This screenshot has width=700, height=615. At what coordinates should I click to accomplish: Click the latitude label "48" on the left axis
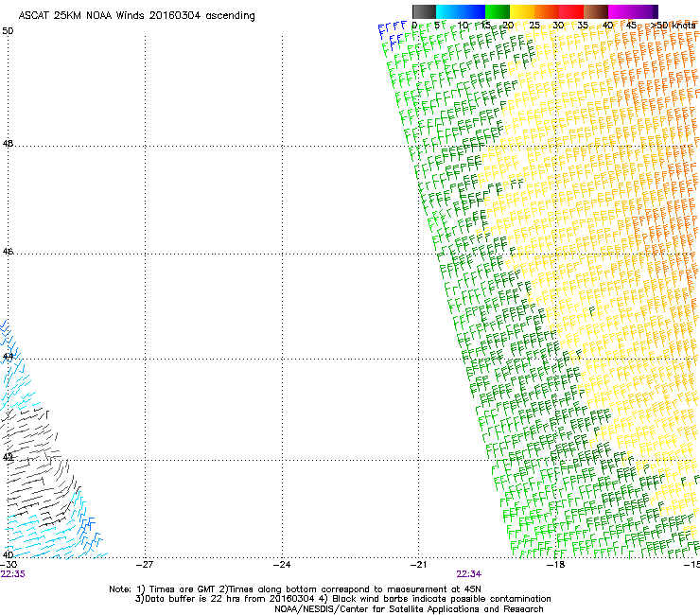tap(8, 144)
